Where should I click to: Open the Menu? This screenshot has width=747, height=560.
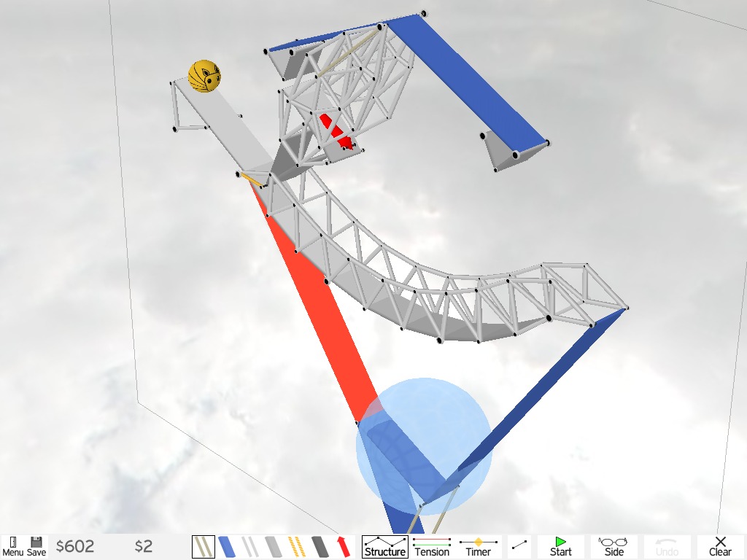pos(12,547)
